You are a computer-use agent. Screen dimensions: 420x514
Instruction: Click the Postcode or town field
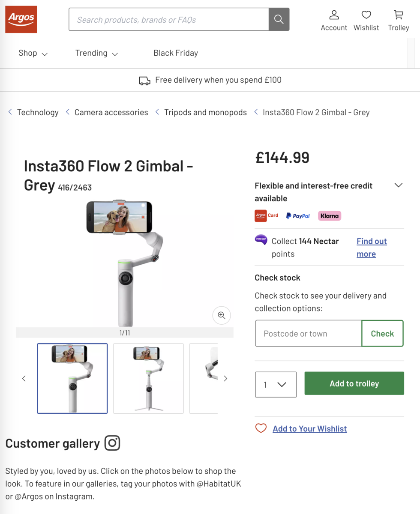pos(308,334)
